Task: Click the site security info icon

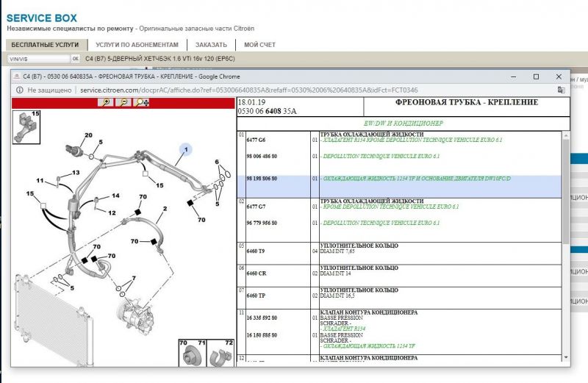Action: [19, 90]
